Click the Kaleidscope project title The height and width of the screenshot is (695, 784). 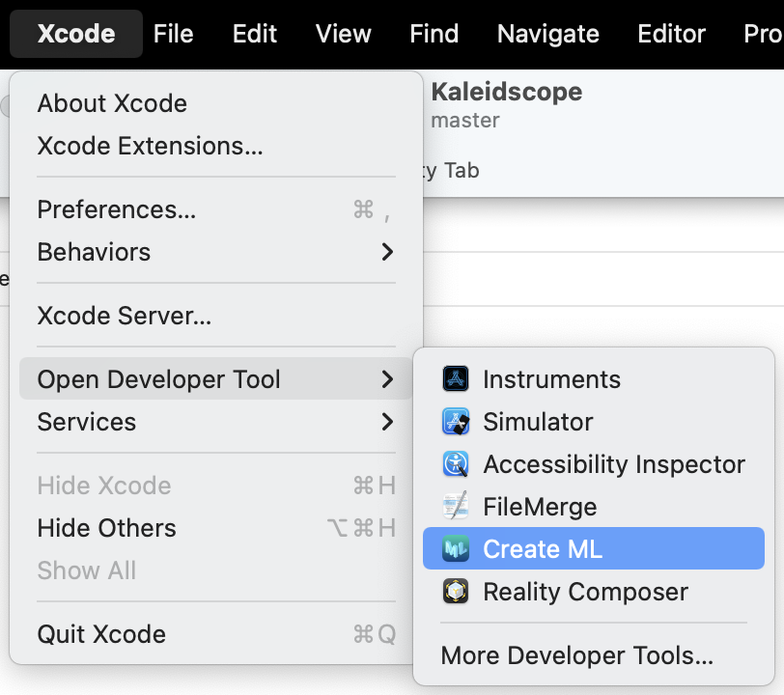tap(507, 92)
